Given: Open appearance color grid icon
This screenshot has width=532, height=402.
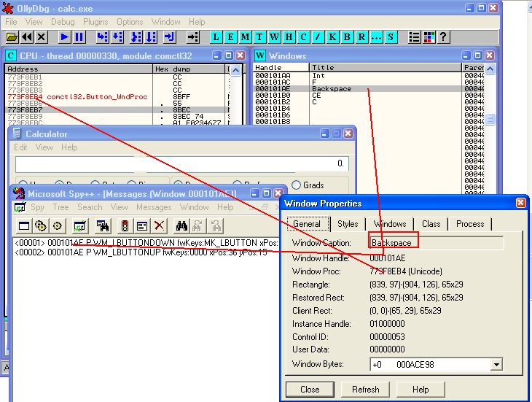Looking at the screenshot, I should click(429, 36).
